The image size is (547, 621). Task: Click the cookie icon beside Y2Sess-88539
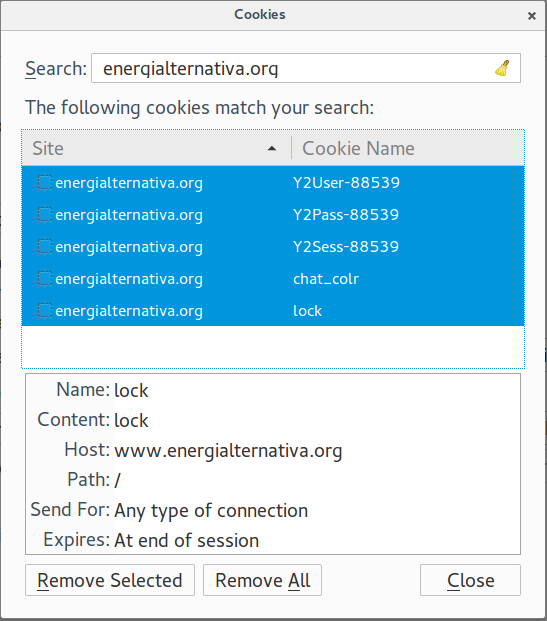coord(45,247)
